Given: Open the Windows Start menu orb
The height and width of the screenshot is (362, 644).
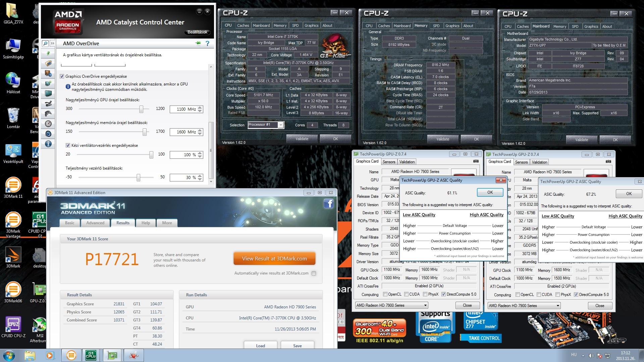Looking at the screenshot, I should click(x=9, y=355).
